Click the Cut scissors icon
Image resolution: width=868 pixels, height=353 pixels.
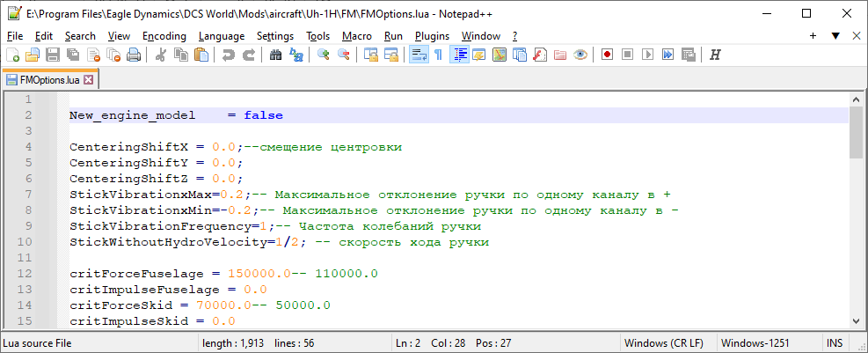[161, 55]
